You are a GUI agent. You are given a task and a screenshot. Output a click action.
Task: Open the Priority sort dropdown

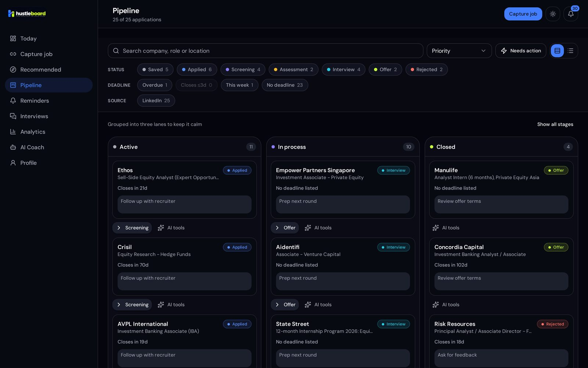(459, 51)
